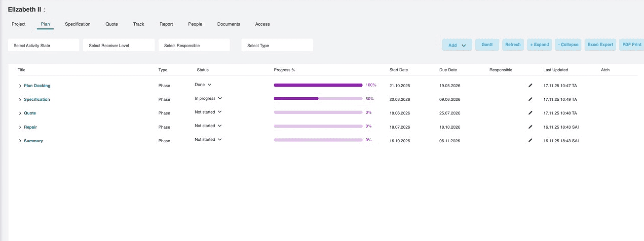
Task: Edit the Specification row with pencil icon
Action: [530, 99]
